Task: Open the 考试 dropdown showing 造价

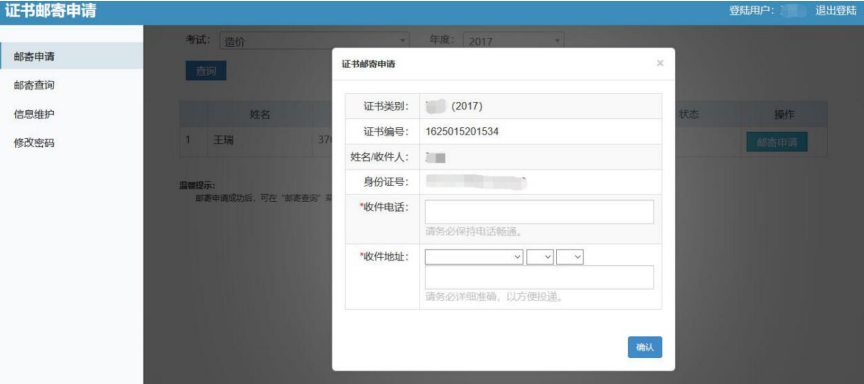Action: point(315,41)
